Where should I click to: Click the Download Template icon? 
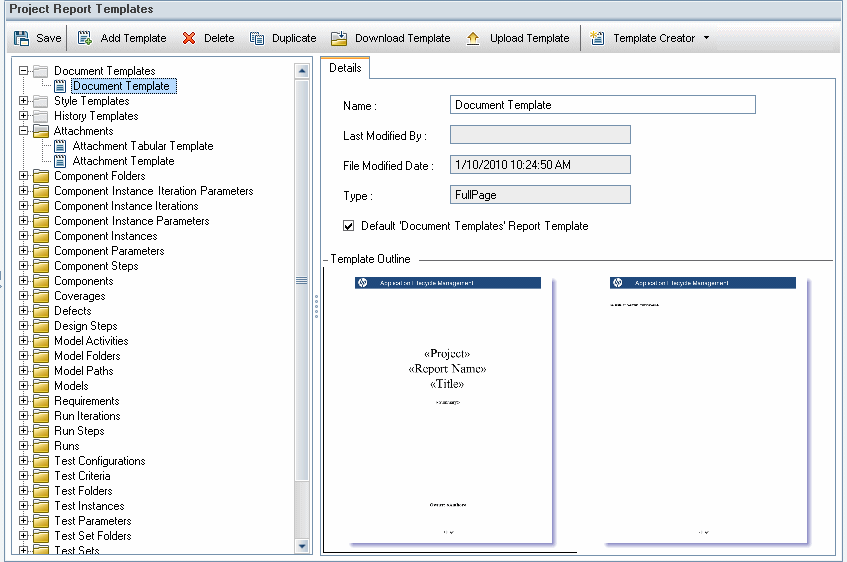[339, 39]
